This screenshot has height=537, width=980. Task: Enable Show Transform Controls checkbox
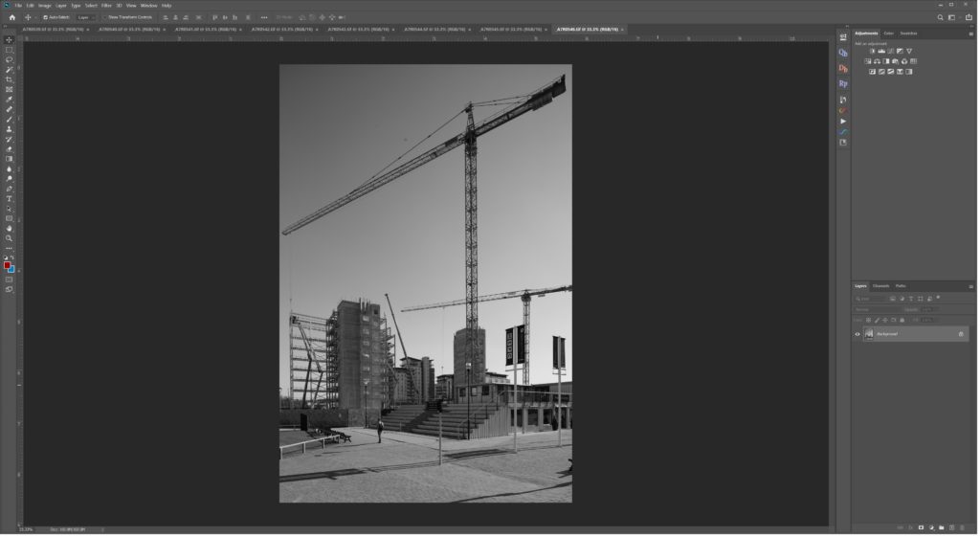pos(105,17)
